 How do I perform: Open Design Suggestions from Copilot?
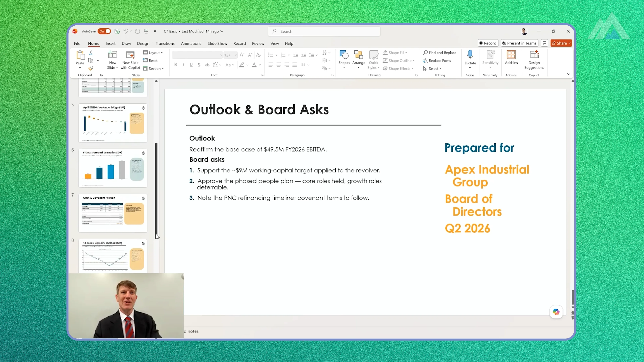(x=534, y=60)
